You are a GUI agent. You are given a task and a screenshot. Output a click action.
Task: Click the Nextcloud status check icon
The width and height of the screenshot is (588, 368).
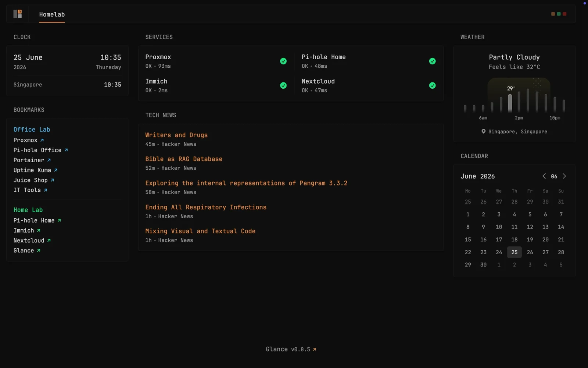433,85
